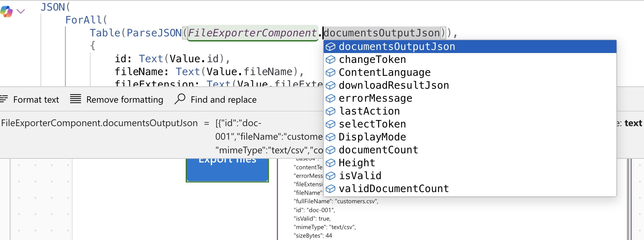
Task: Click the Table function name in formula
Action: tap(105, 33)
